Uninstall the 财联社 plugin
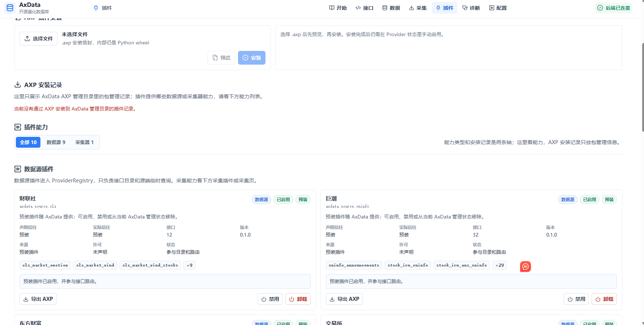Screen dimensions: 644x325 pyautogui.click(x=298, y=299)
